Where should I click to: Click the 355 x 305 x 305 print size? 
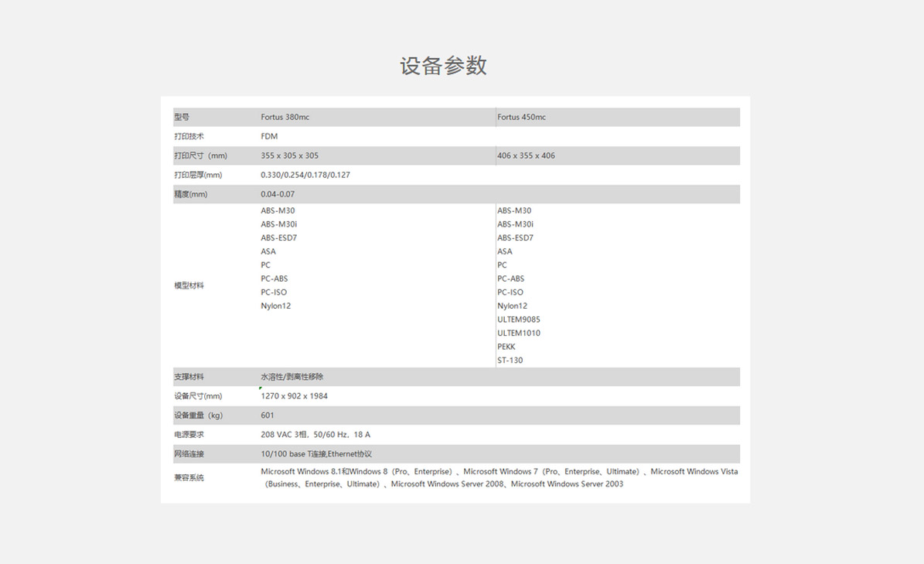tap(289, 156)
